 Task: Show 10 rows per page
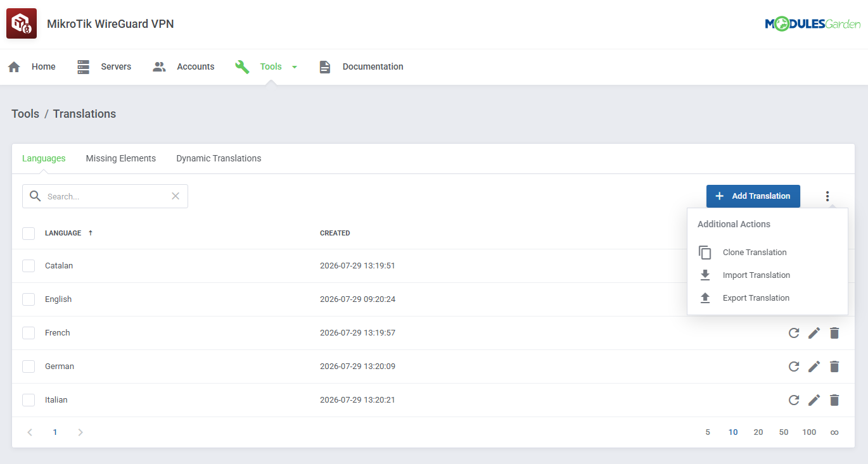pyautogui.click(x=733, y=432)
